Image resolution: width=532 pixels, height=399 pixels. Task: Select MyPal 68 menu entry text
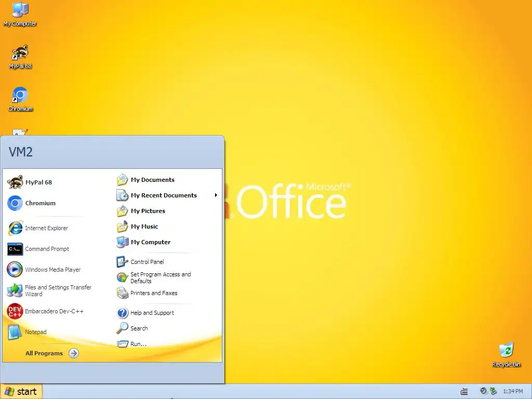tap(38, 182)
